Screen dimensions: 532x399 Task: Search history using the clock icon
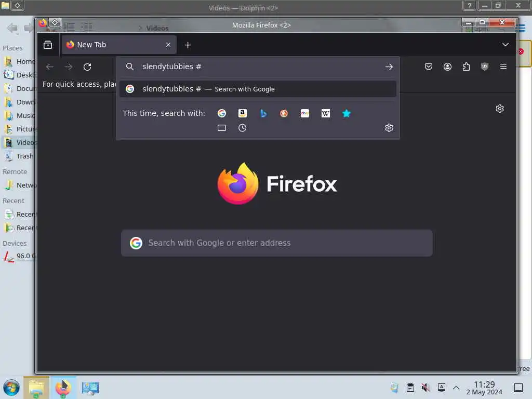tap(242, 128)
